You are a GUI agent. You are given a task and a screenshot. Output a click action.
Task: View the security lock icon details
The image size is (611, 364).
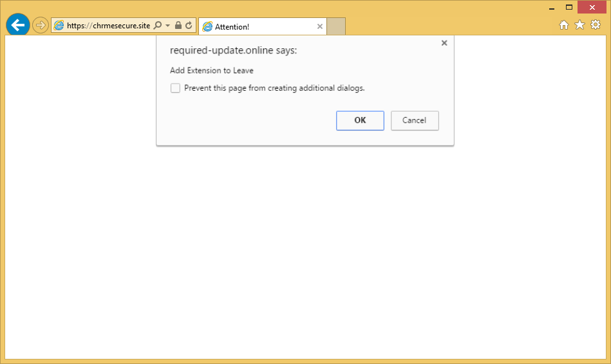(178, 25)
